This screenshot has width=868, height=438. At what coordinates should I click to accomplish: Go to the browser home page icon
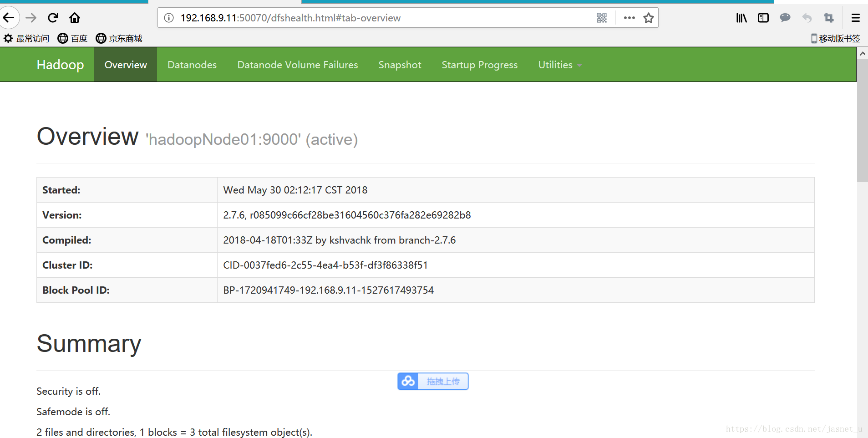coord(75,18)
